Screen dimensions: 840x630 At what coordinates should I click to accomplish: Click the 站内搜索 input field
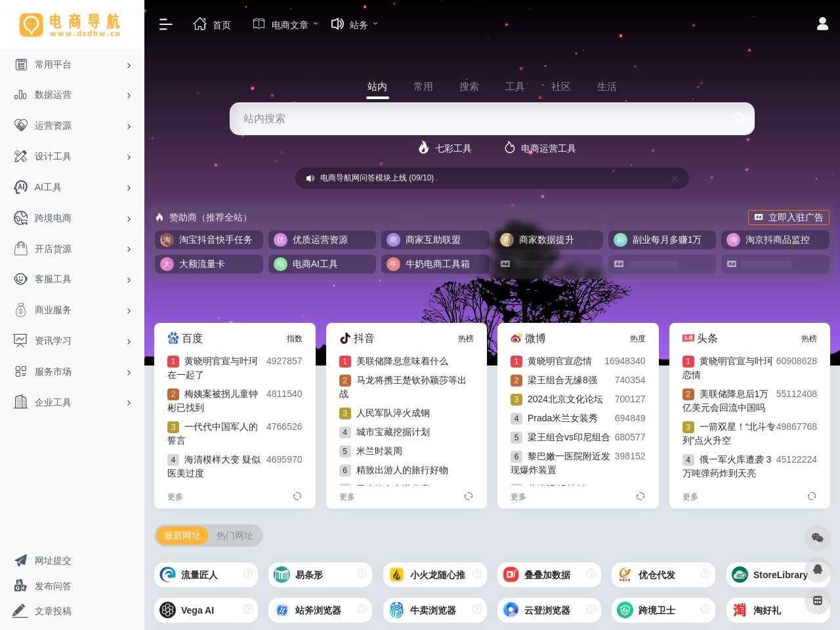(x=492, y=119)
